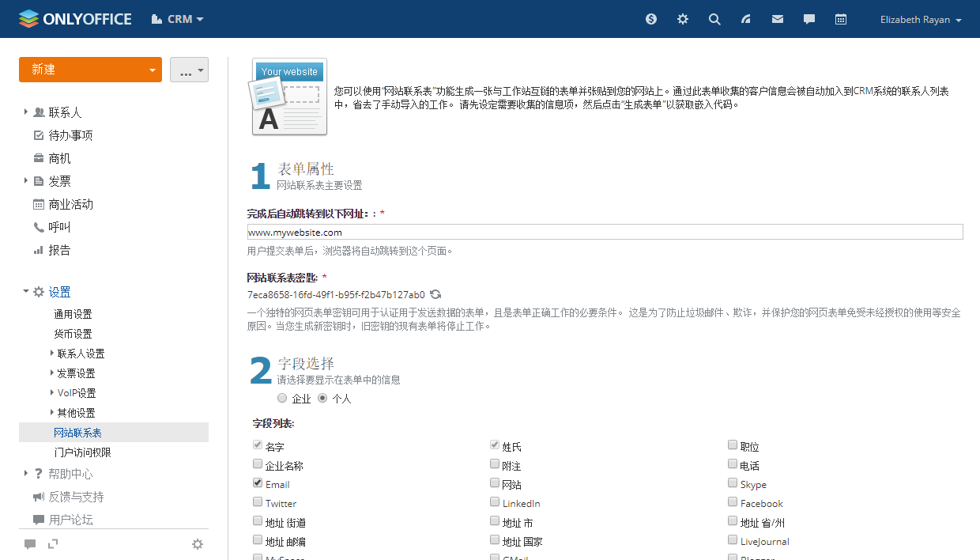This screenshot has height=560, width=980.
Task: Select the 企业 radio option
Action: 282,399
